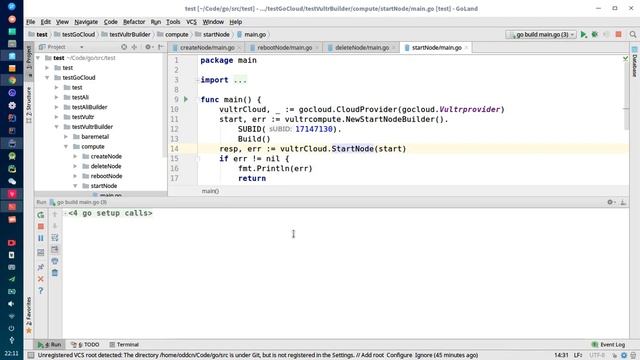640x360 pixels.
Task: Open the Event Log
Action: [608, 344]
